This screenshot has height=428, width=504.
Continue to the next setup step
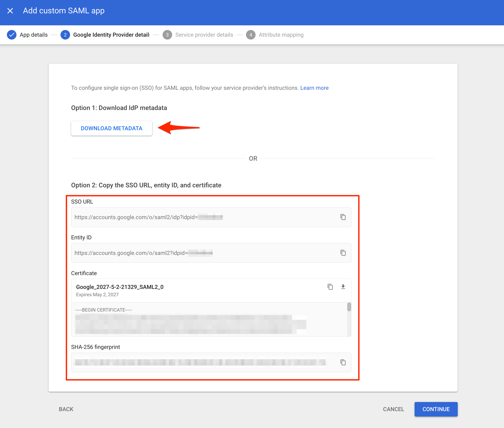(436, 409)
